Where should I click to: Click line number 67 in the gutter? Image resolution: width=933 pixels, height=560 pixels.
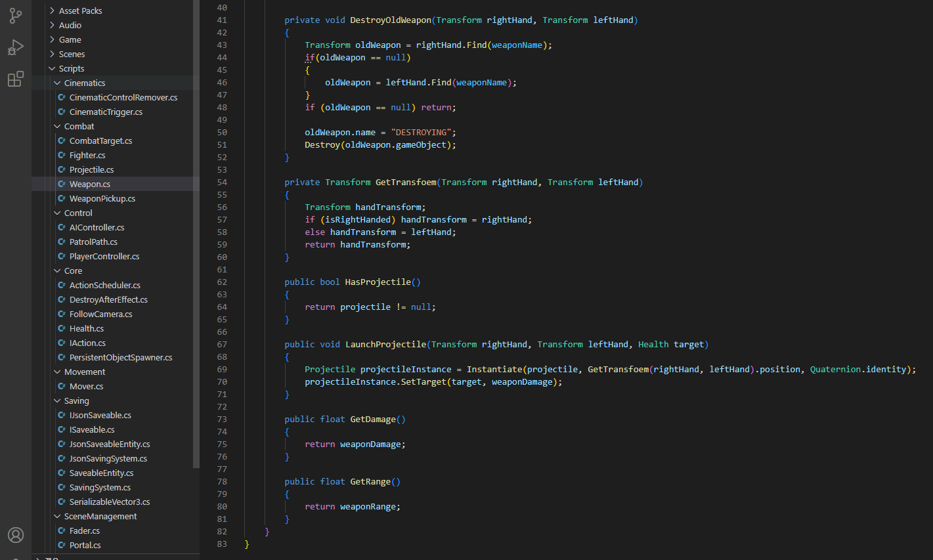click(x=222, y=344)
